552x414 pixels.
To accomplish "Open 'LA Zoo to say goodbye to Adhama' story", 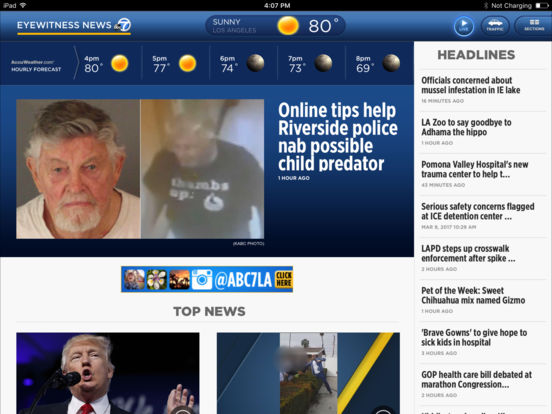I will point(466,127).
